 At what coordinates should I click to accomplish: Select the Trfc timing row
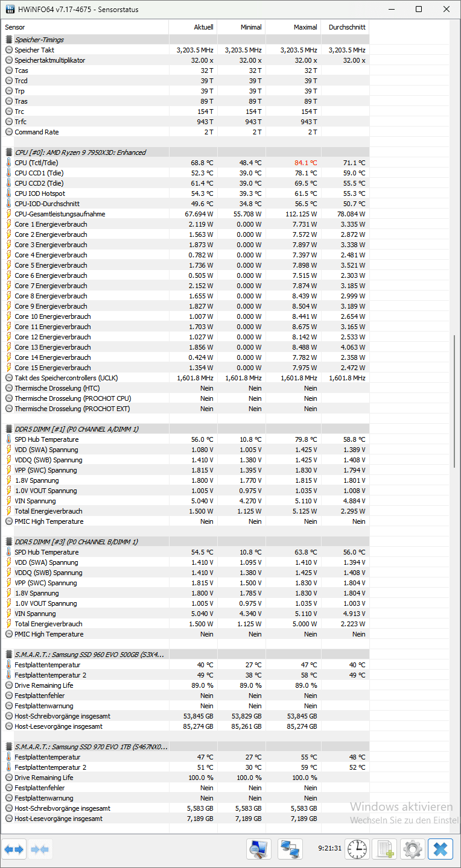(x=185, y=122)
